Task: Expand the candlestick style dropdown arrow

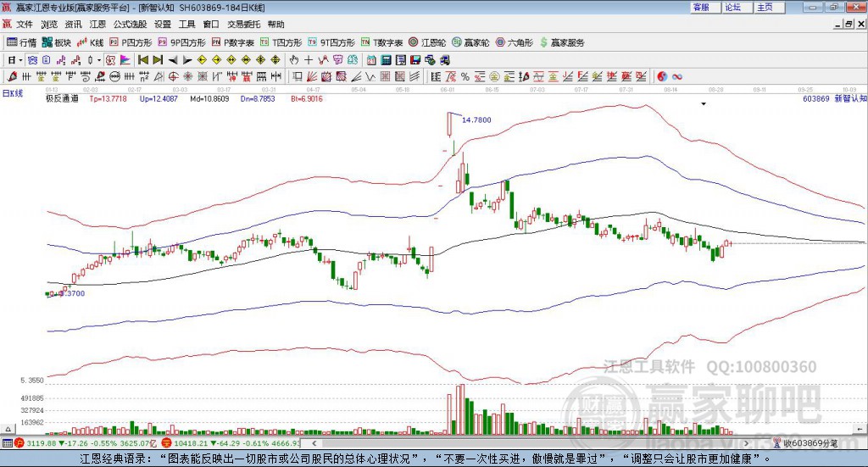Action: 99,60
